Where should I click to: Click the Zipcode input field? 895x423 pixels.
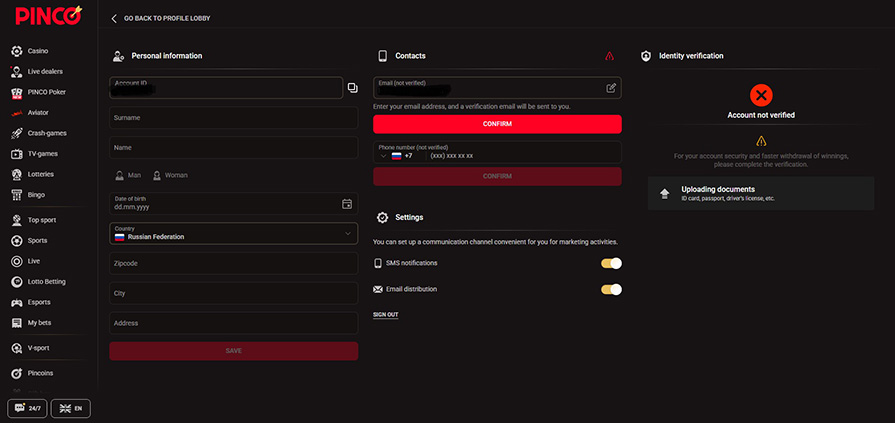(233, 264)
